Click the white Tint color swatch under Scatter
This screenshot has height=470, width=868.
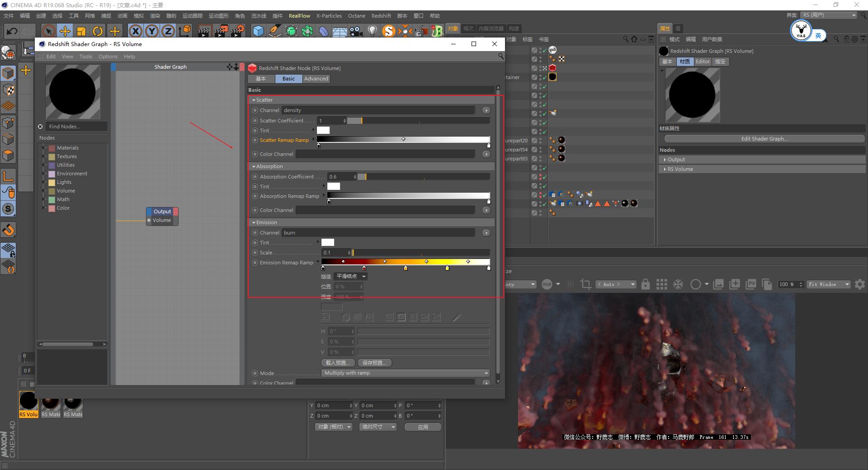pos(323,130)
